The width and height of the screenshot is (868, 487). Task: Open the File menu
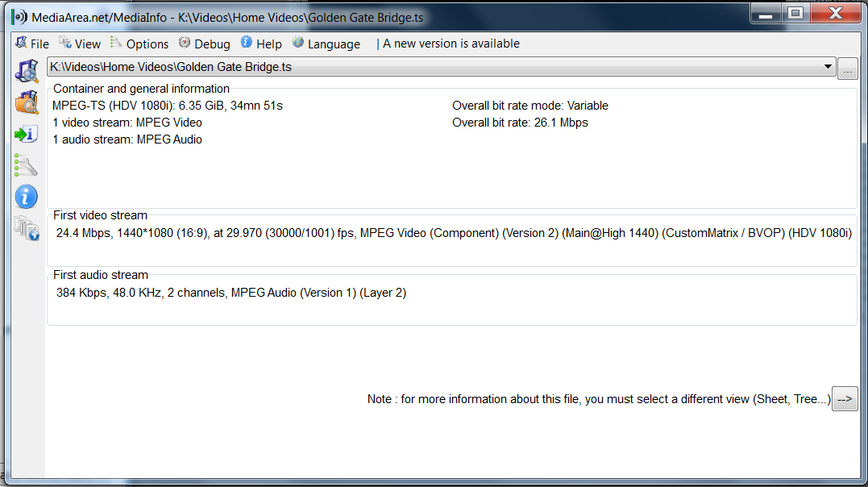pyautogui.click(x=33, y=44)
